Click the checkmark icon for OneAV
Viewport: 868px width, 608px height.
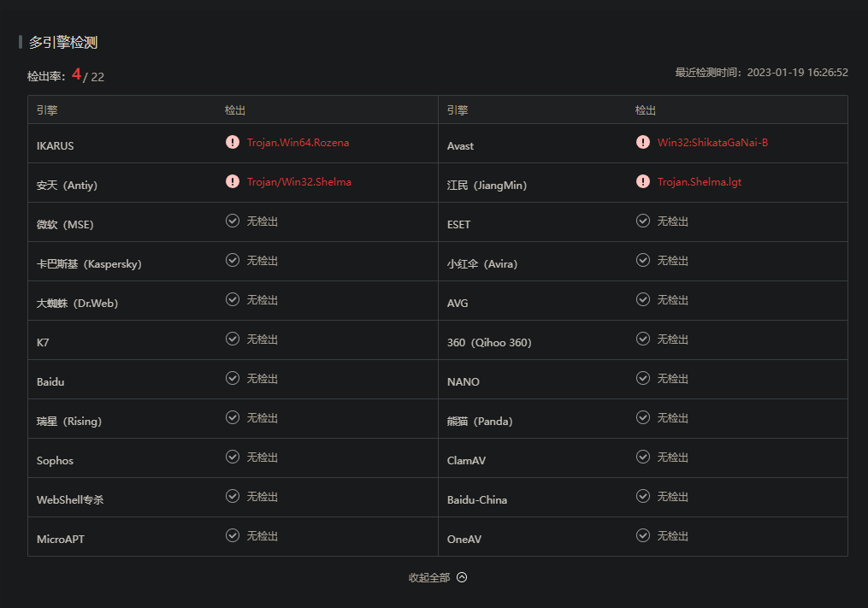(643, 536)
